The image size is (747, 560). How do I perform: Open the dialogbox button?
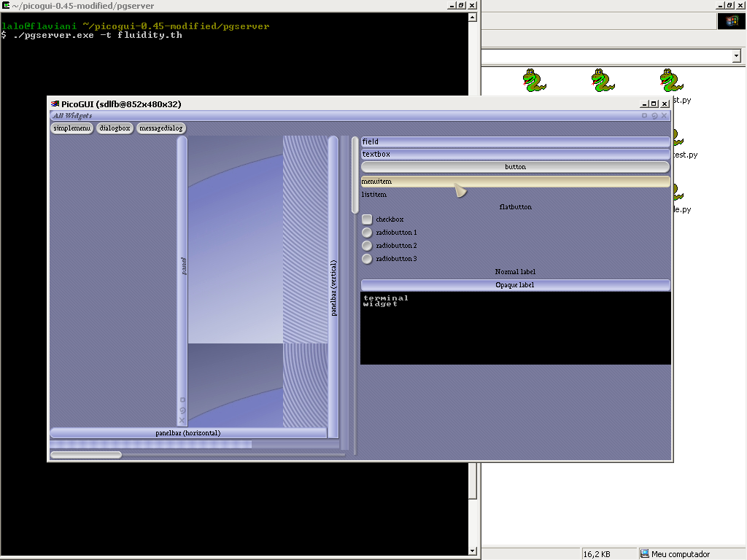pos(115,128)
